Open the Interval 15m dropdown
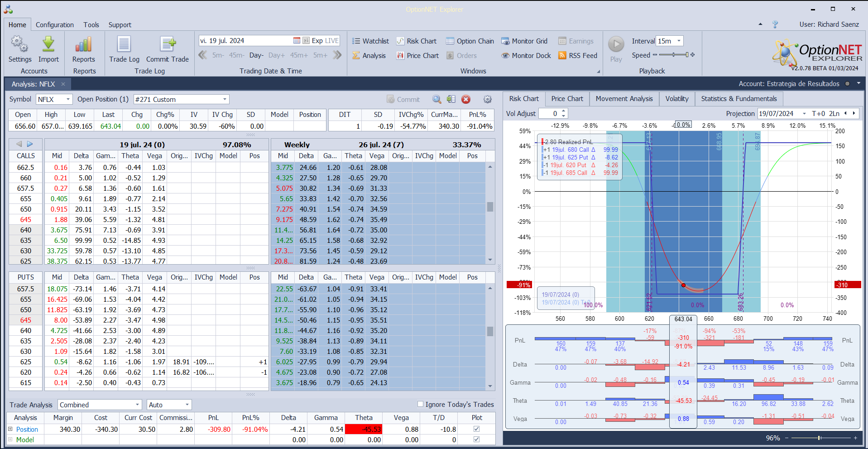 (679, 41)
